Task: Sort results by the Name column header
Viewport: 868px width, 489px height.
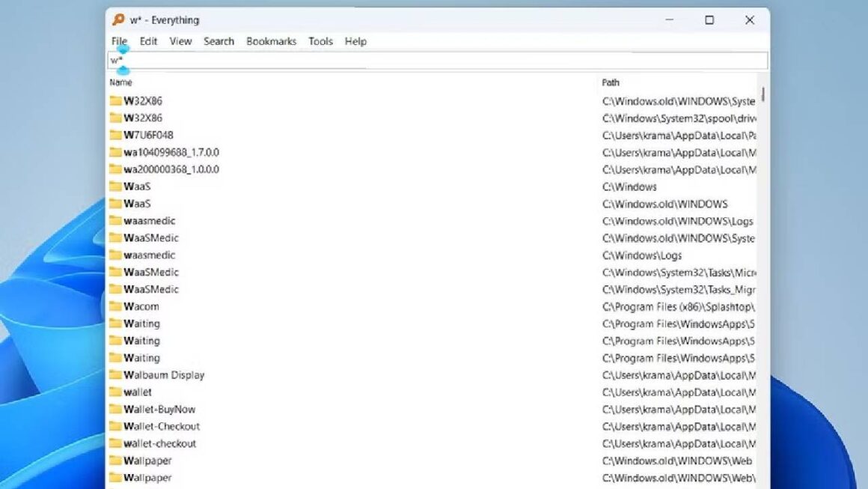Action: click(x=120, y=82)
